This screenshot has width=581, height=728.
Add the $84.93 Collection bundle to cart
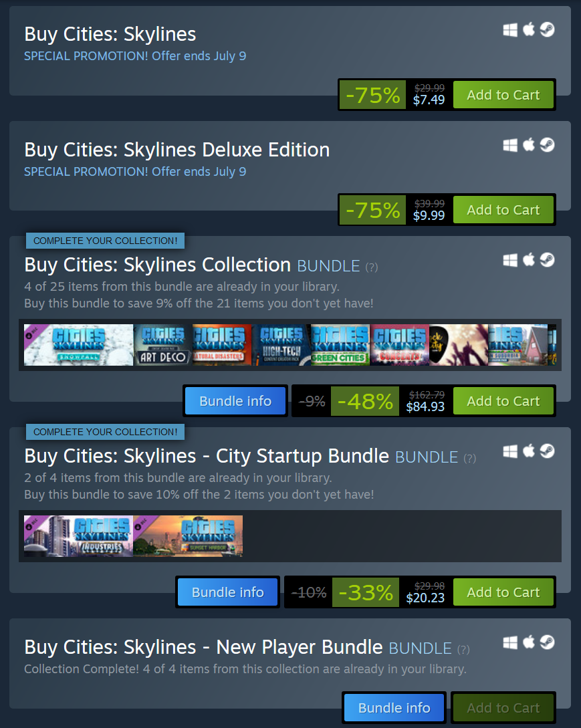tap(503, 400)
